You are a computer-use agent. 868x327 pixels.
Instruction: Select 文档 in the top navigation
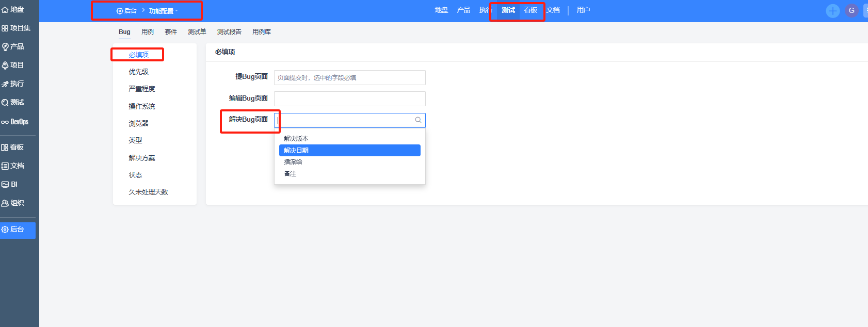pos(553,10)
